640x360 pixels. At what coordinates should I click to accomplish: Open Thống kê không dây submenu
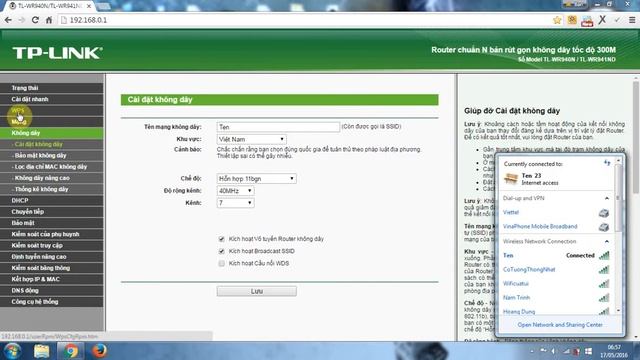[x=52, y=189]
